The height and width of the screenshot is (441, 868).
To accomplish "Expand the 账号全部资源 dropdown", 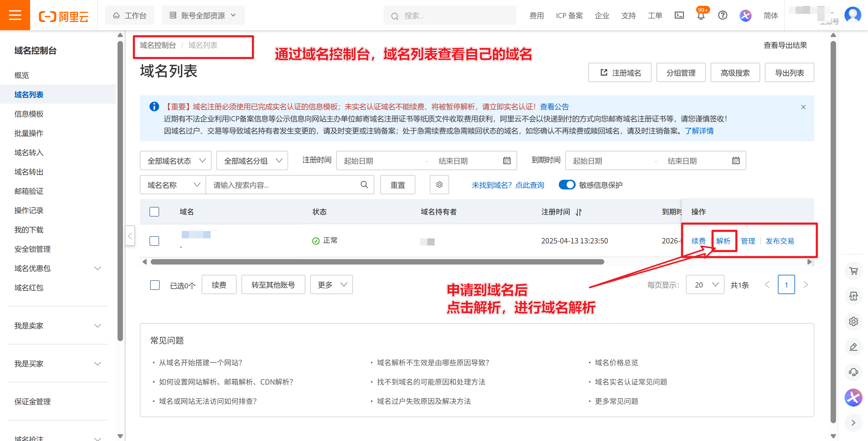I will (203, 15).
